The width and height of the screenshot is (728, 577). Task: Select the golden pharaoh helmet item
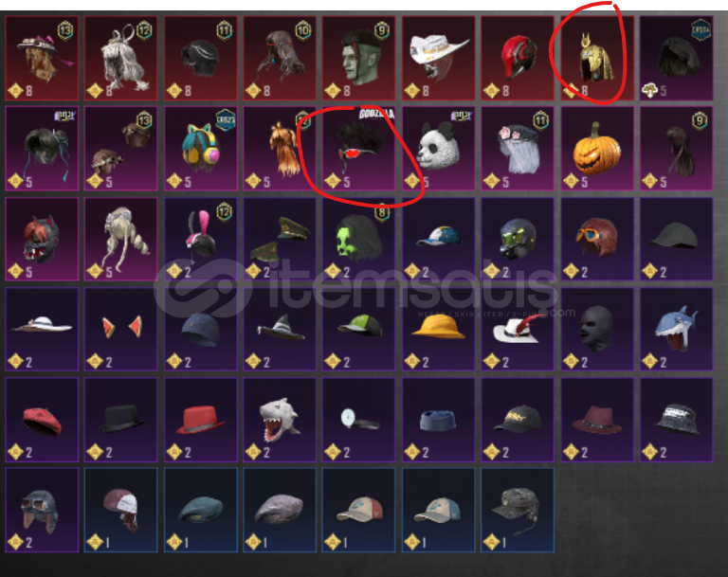pyautogui.click(x=596, y=58)
